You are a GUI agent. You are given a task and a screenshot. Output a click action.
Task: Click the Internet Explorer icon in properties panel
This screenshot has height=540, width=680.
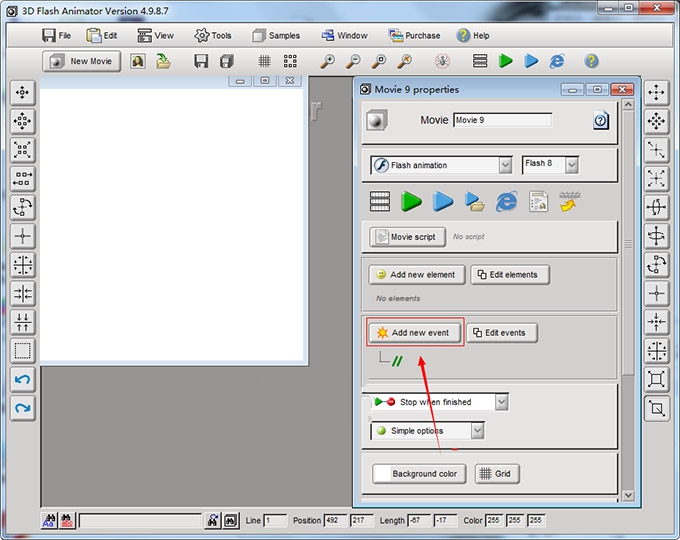[507, 202]
